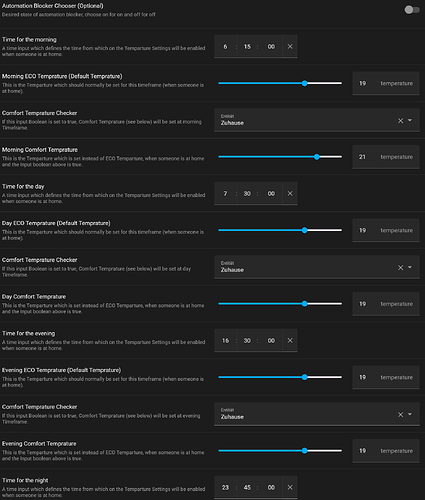
Task: Expand the evening Comfort Checker entity dropdown
Action: click(410, 414)
